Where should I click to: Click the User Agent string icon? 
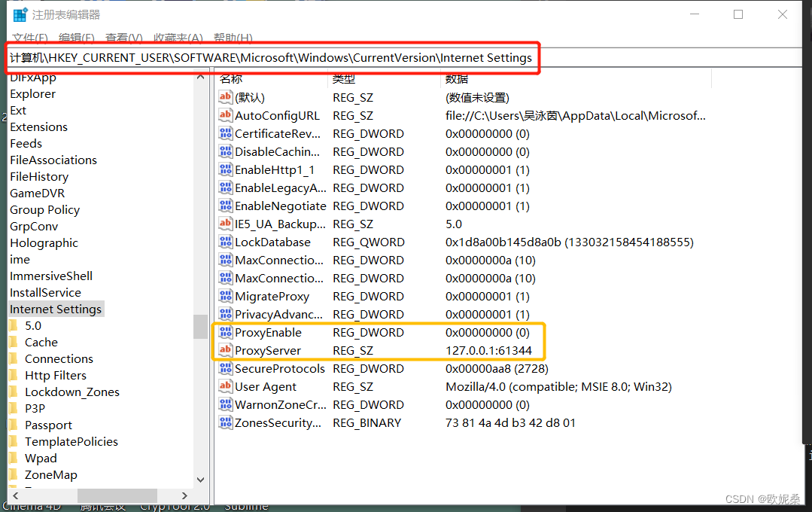(225, 386)
